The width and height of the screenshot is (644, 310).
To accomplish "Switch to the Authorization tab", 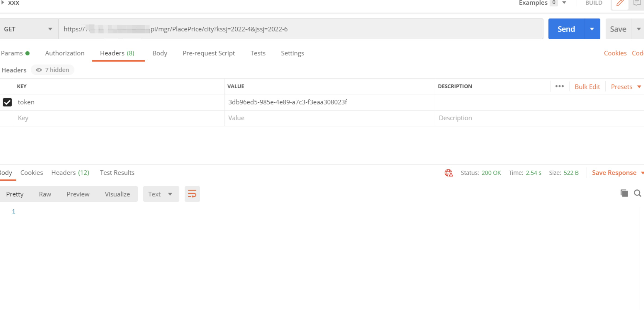I will click(65, 53).
